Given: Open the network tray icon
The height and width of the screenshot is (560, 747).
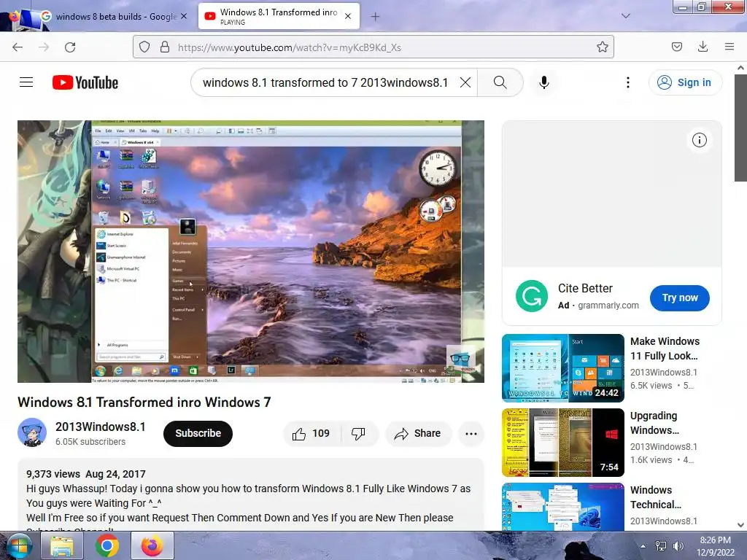Looking at the screenshot, I should [660, 546].
